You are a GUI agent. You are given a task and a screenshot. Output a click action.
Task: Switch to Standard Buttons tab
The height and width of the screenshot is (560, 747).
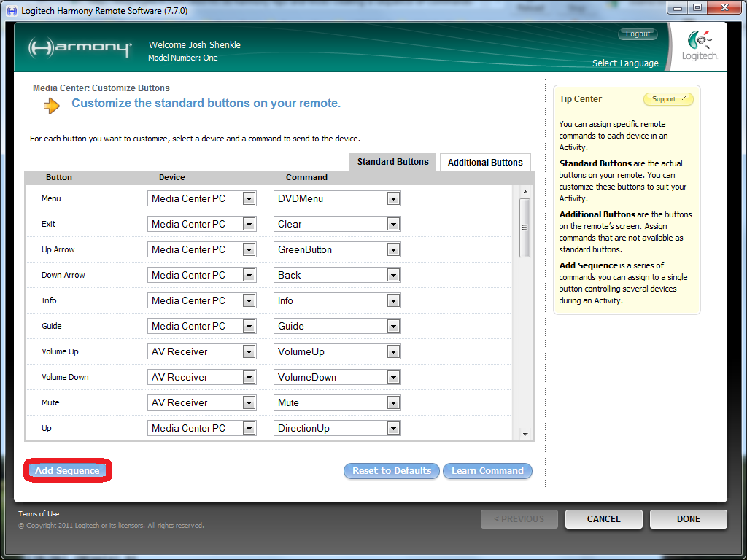(392, 162)
